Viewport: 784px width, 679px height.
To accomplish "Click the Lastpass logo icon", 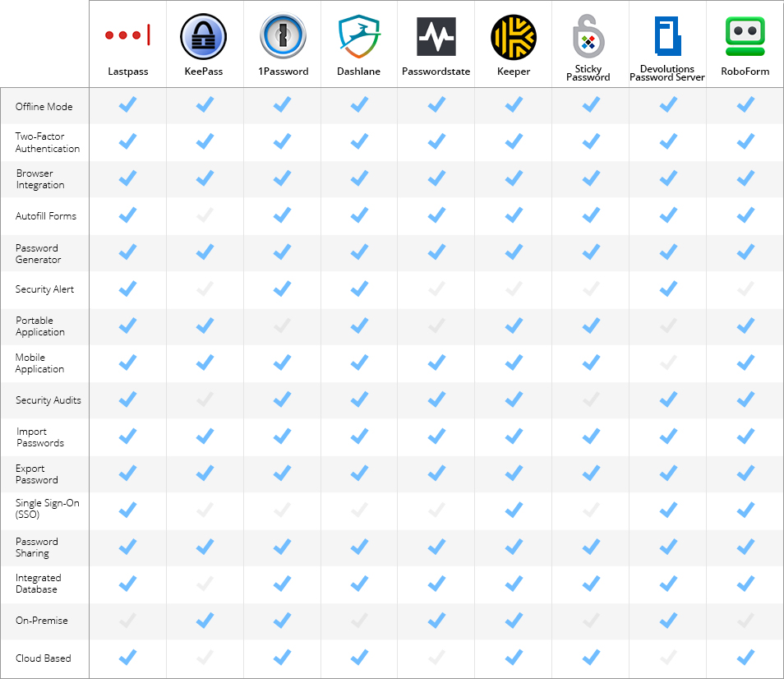I will tap(127, 36).
